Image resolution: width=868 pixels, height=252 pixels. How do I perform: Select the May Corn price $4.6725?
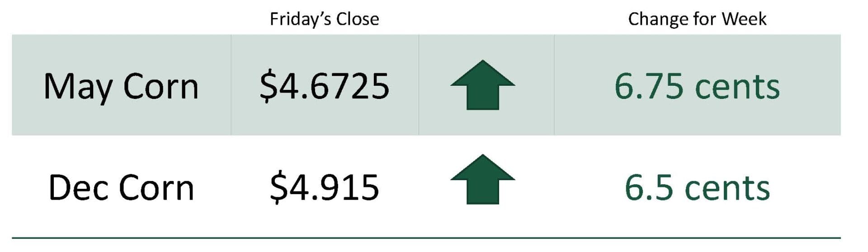tap(324, 86)
